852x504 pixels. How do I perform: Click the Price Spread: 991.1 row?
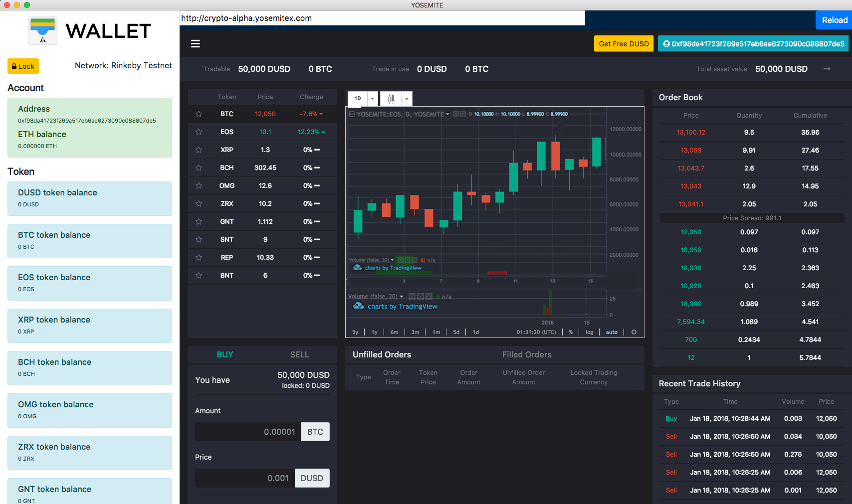pyautogui.click(x=752, y=218)
